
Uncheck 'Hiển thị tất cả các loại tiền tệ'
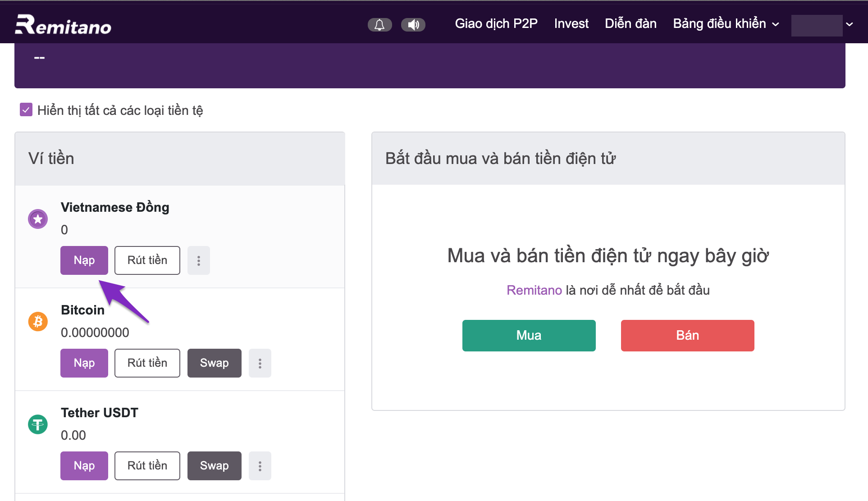tap(26, 109)
